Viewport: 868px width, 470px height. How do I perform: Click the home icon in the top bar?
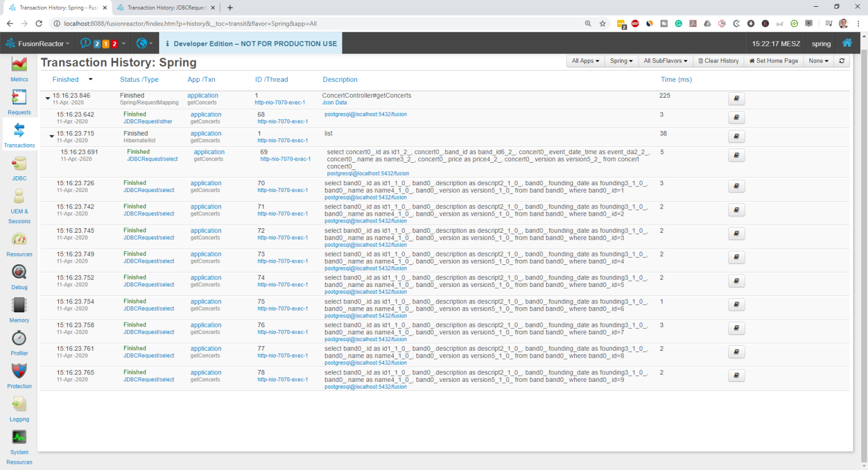pos(847,43)
